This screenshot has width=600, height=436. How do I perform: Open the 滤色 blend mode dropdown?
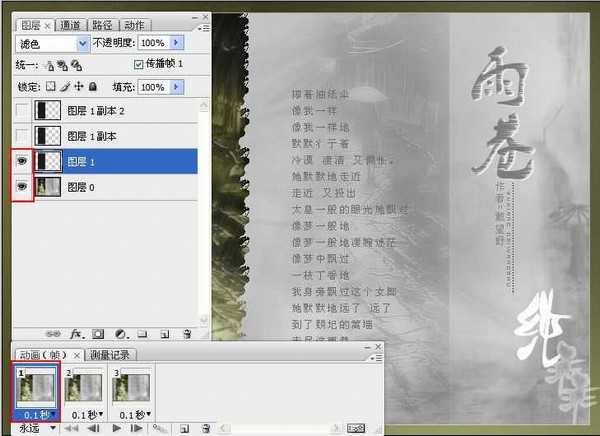(x=82, y=44)
